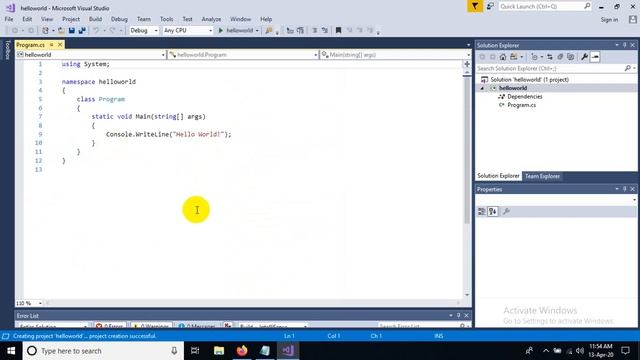The height and width of the screenshot is (360, 640).
Task: Click the Solution Explorer Preview Selected Items icon
Action: (595, 57)
